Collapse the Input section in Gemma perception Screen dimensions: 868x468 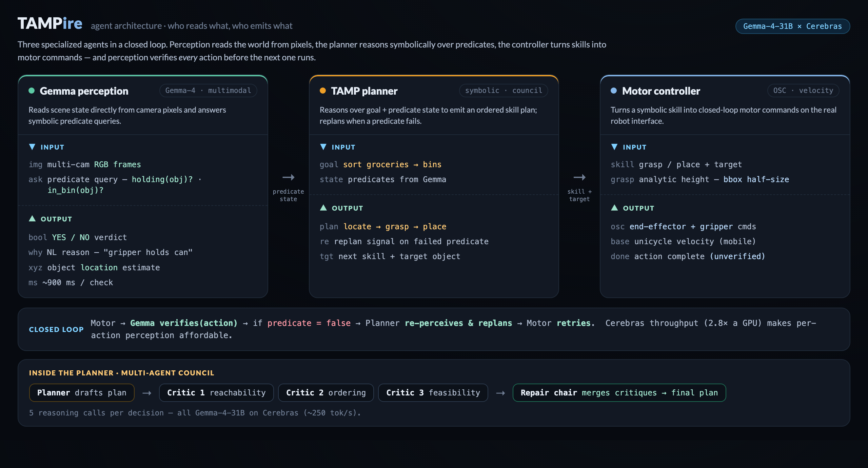point(32,147)
